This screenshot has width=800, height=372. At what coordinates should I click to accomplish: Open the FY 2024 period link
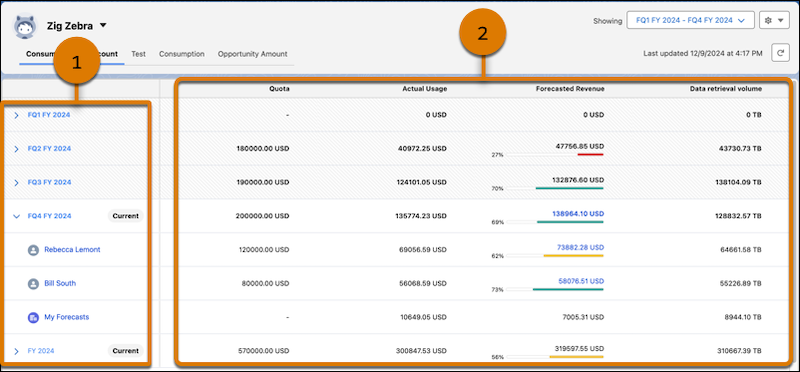[41, 351]
